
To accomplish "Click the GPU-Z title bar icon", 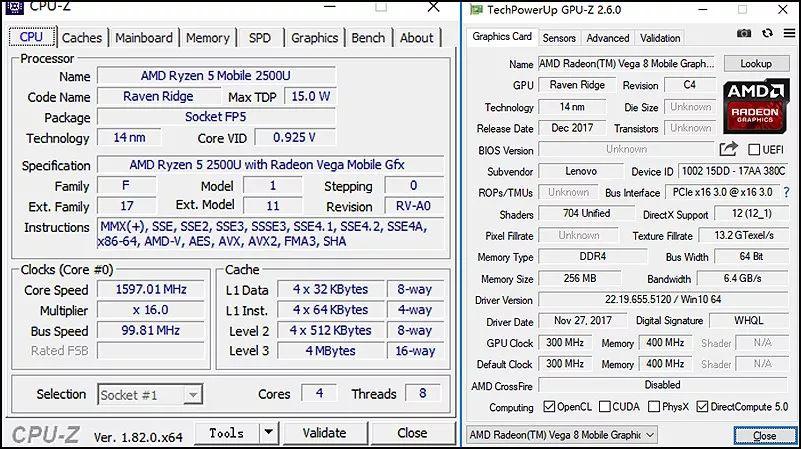I will [476, 10].
